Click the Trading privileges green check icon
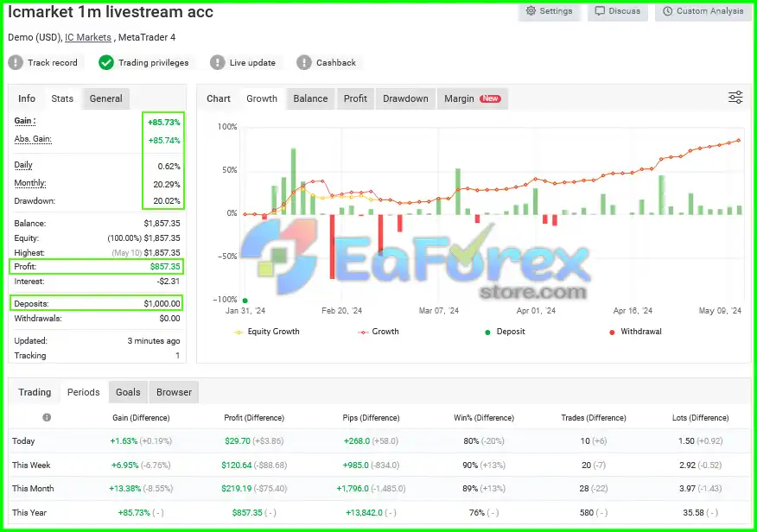The width and height of the screenshot is (757, 532). tap(105, 62)
